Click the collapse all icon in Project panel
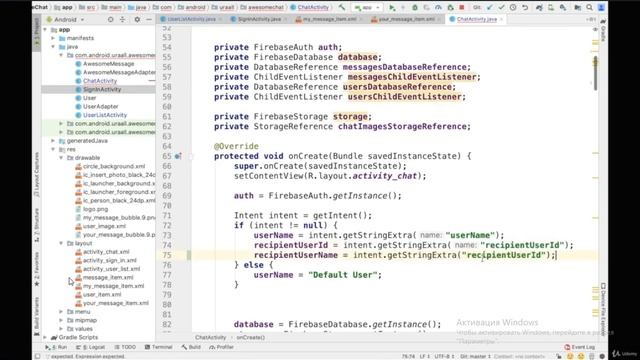Viewport: 640px width, 360px height. click(122, 19)
